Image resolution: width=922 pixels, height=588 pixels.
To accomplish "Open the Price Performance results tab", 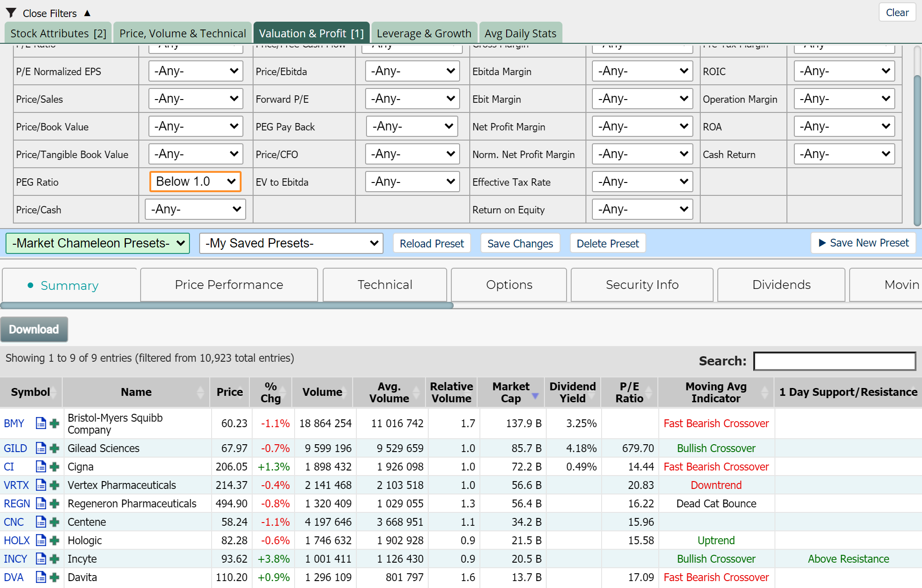I will pos(229,285).
